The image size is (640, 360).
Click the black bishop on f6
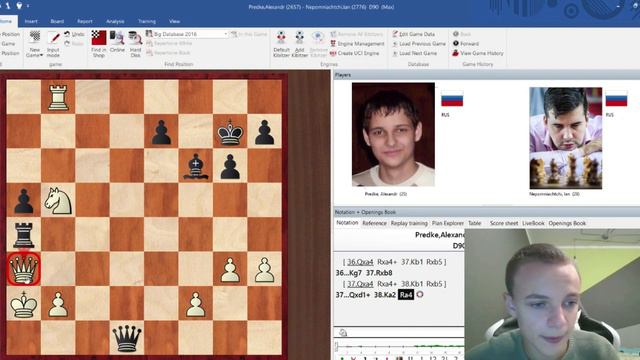tap(196, 166)
